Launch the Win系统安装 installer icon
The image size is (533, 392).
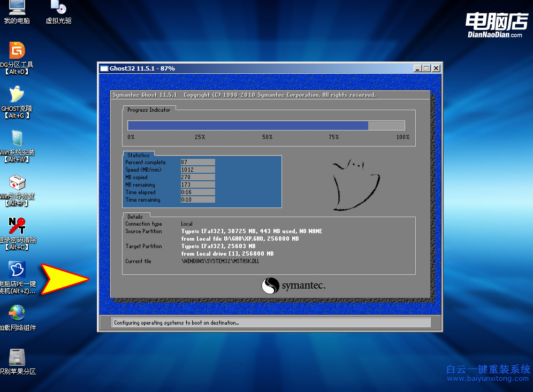tap(17, 139)
